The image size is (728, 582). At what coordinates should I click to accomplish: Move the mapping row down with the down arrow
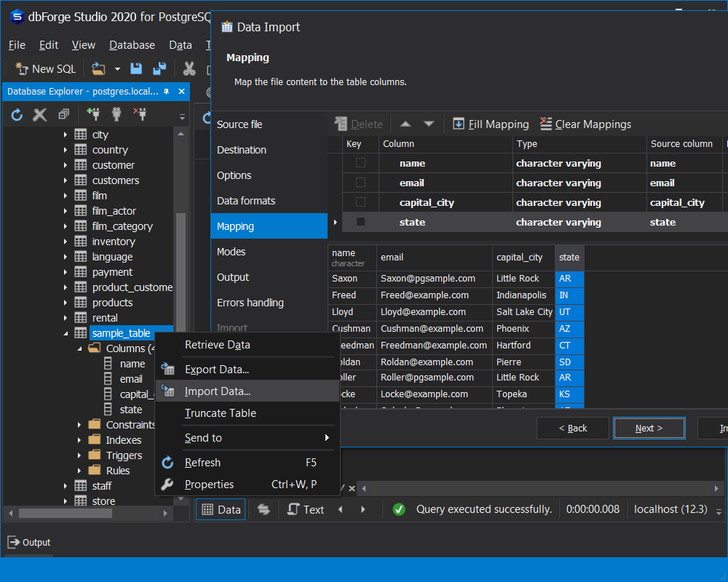point(429,124)
